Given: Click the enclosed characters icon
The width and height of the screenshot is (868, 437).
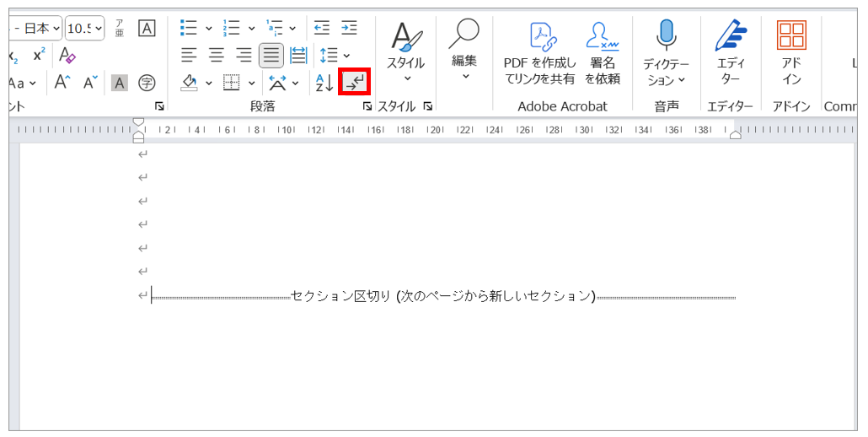Looking at the screenshot, I should pos(147,82).
